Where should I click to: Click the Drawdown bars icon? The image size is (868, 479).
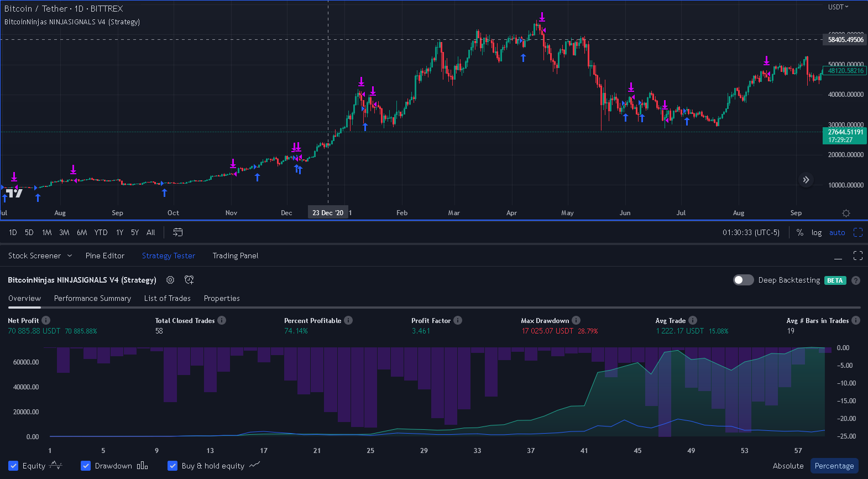tap(142, 466)
